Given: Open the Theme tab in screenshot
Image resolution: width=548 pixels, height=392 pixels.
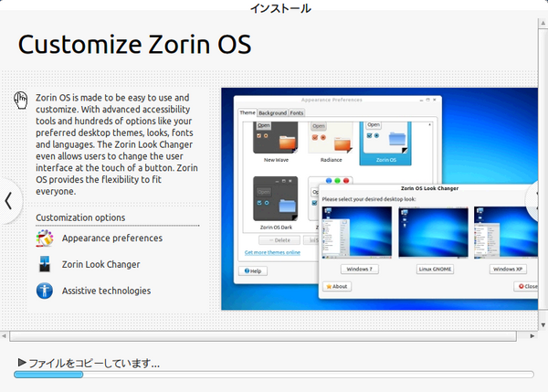Looking at the screenshot, I should [x=248, y=112].
